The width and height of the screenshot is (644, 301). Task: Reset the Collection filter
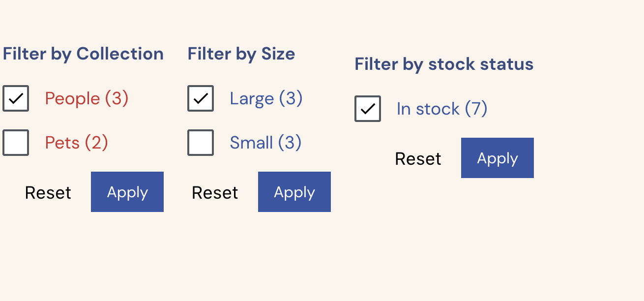tap(48, 192)
